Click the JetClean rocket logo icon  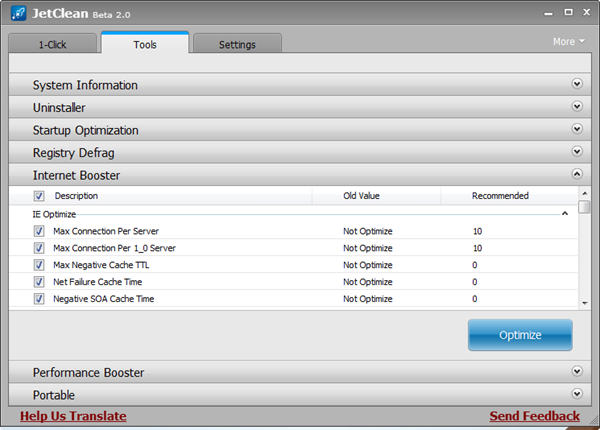pyautogui.click(x=18, y=13)
